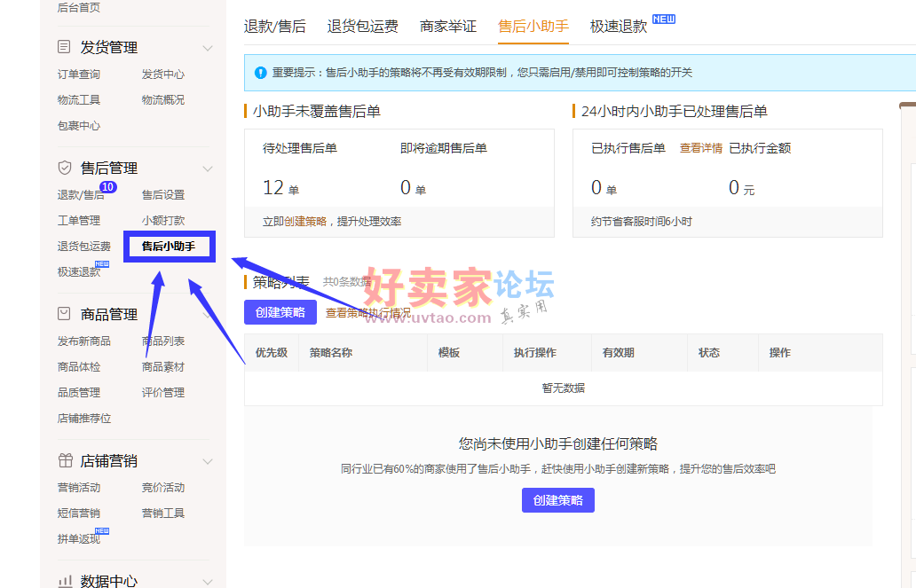Click the 店铺营销 gift icon
916x588 pixels.
64,461
